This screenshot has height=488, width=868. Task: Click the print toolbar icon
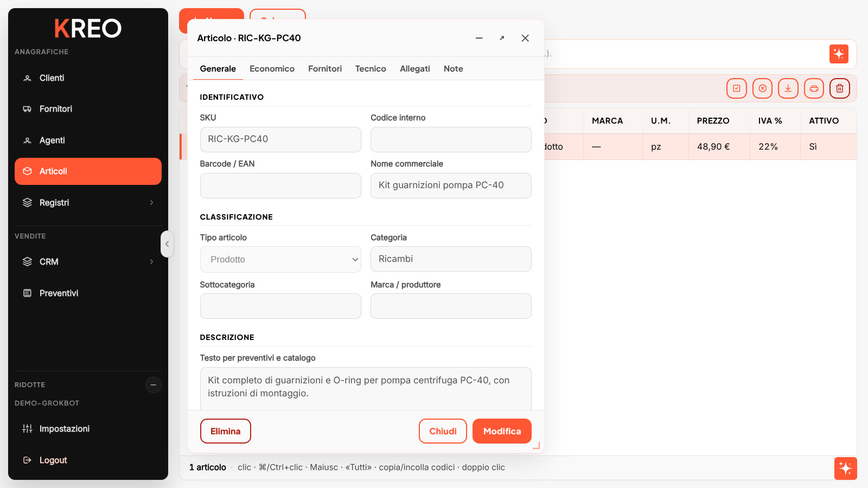tap(814, 88)
